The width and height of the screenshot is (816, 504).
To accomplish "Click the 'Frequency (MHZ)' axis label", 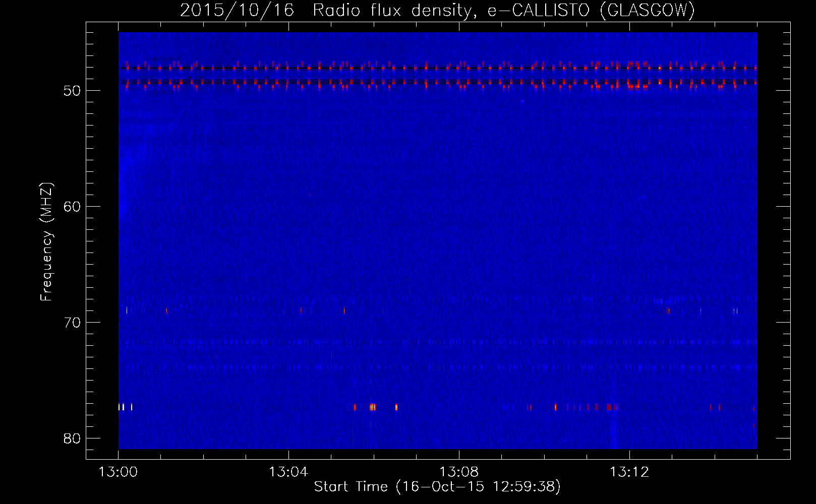I will click(x=46, y=242).
